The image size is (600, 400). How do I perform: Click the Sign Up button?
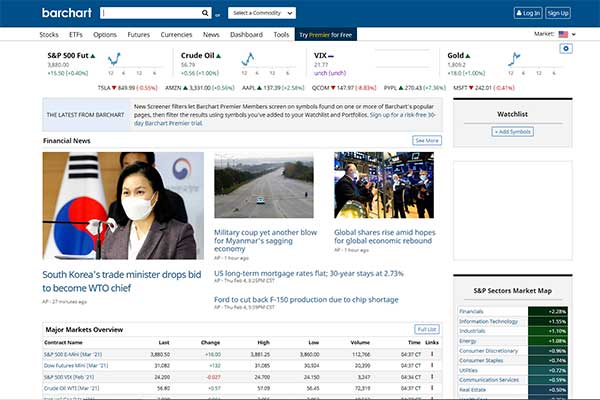point(558,13)
